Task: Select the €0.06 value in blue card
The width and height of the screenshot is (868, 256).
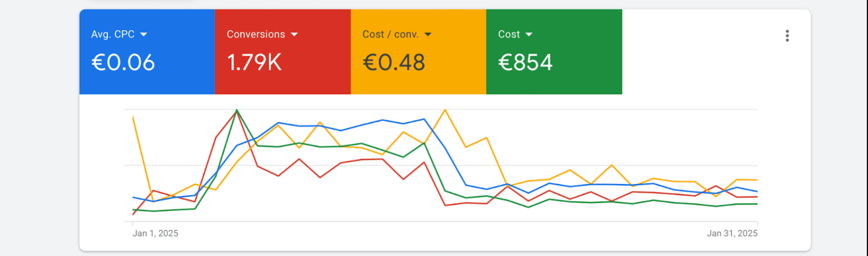Action: 123,63
